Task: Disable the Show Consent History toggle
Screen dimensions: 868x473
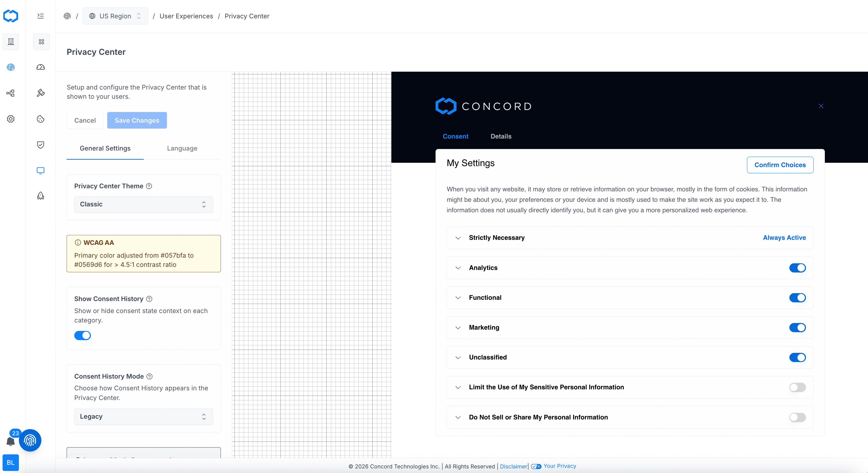Action: (x=82, y=335)
